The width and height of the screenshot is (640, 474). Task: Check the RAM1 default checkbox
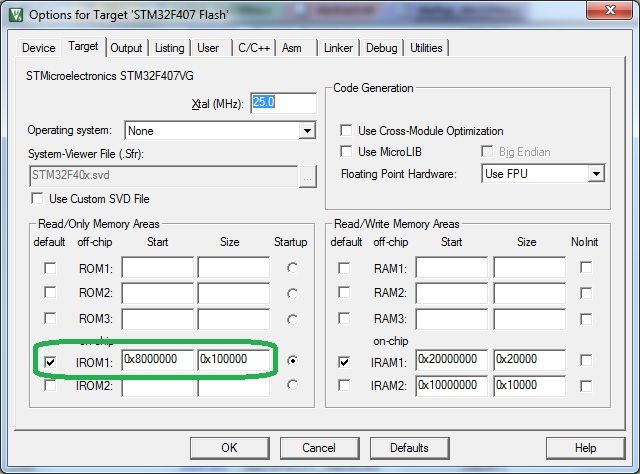coord(344,268)
